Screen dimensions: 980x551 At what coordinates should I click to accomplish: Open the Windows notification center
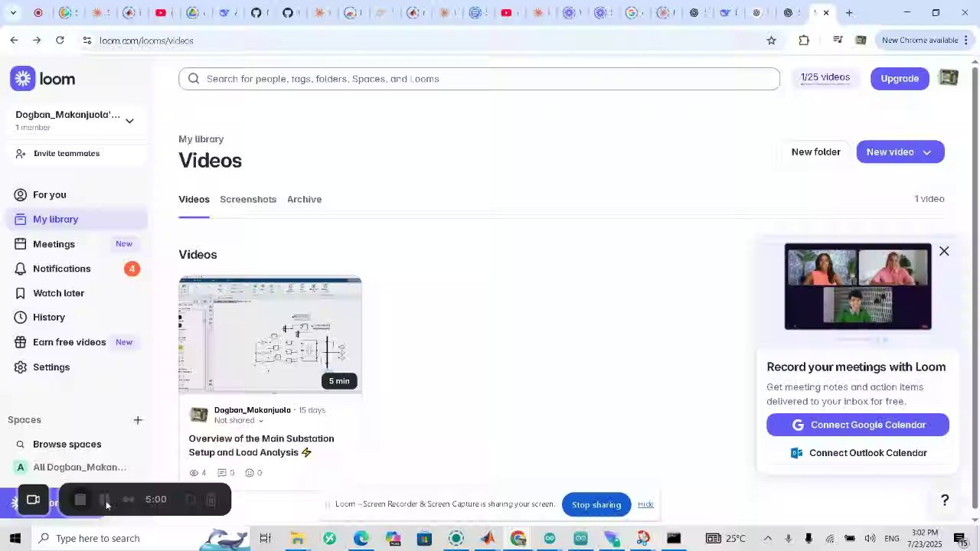click(x=959, y=538)
